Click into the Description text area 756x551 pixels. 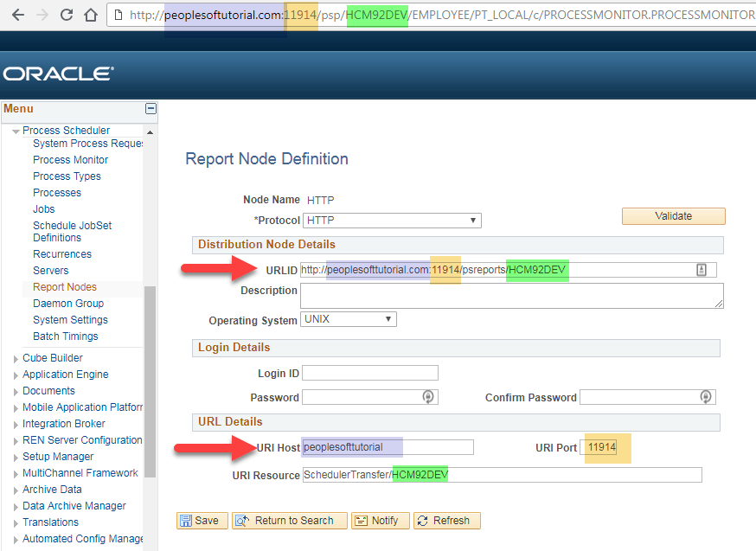click(511, 296)
